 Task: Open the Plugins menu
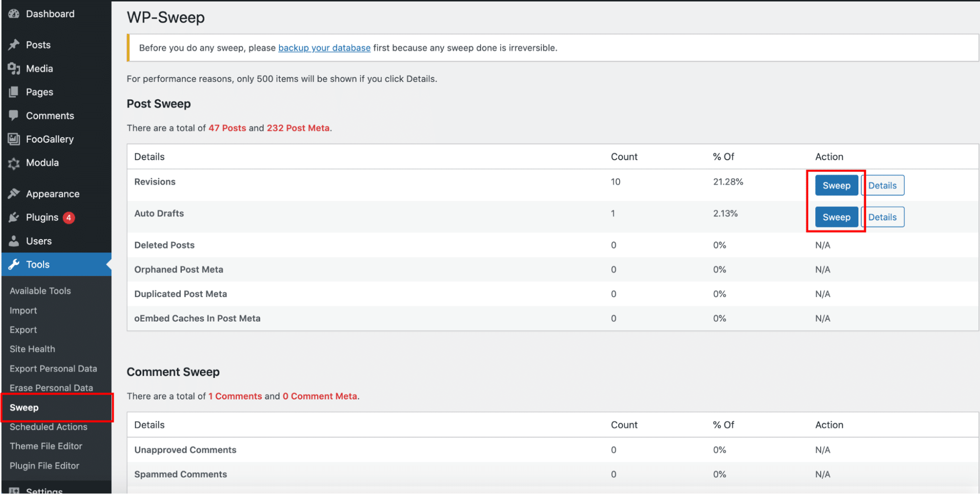[x=56, y=217]
